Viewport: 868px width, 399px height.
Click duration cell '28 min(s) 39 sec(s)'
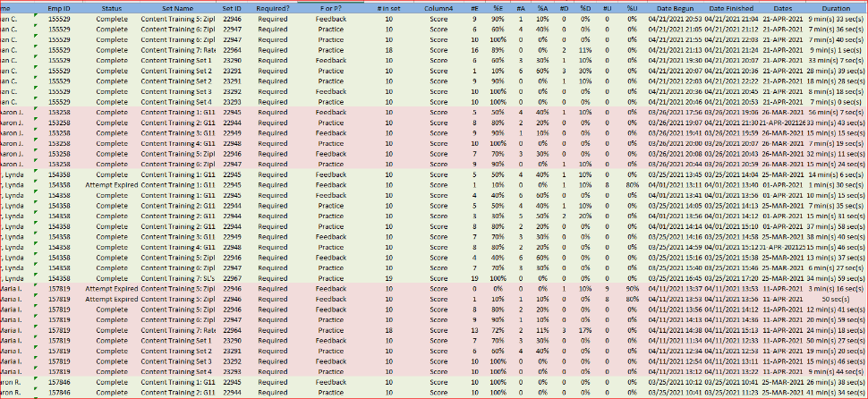836,71
